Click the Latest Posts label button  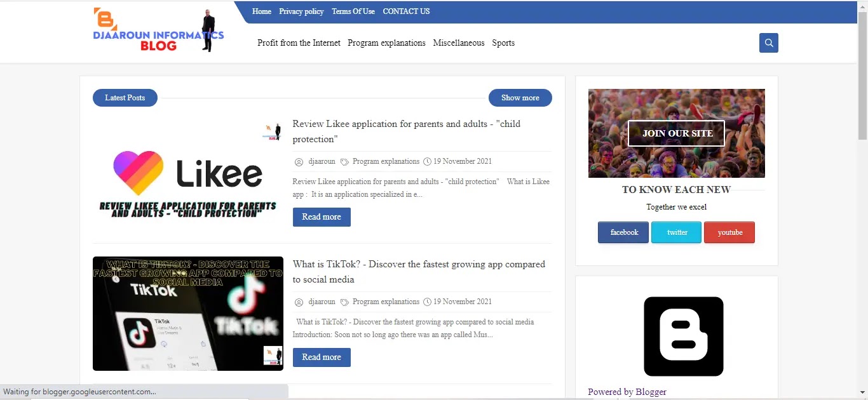[125, 98]
